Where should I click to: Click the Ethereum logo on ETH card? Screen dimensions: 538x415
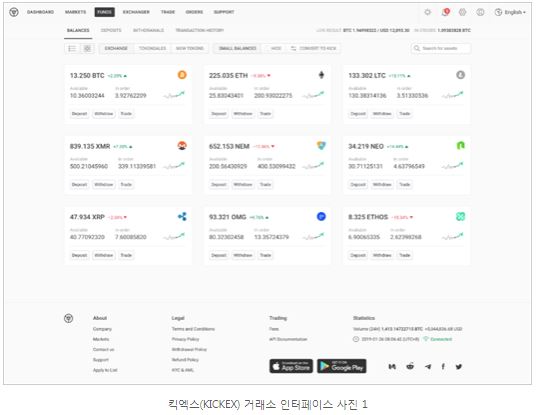321,75
